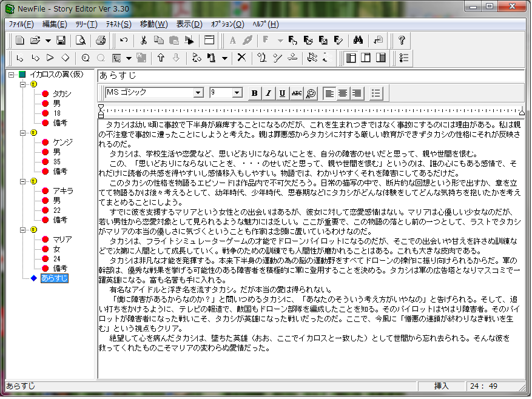The height and width of the screenshot is (399, 532).
Task: Click the blue diamond icon beside あらすじ
Action: [33, 278]
